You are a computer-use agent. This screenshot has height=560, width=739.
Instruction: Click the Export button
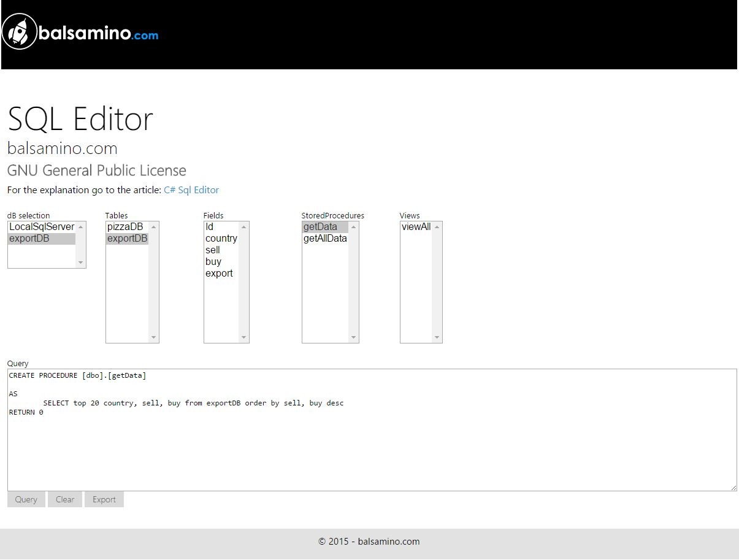[104, 499]
